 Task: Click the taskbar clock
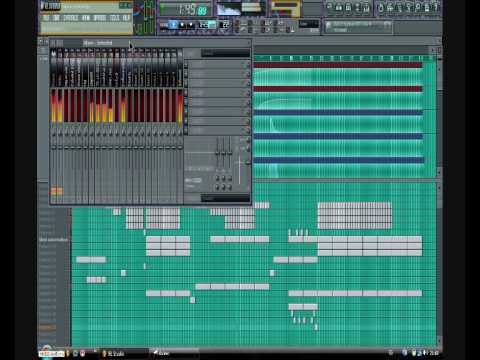tap(434, 353)
